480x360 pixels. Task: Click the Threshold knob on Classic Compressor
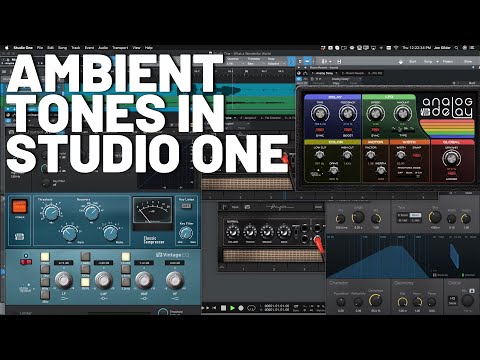pyautogui.click(x=51, y=212)
